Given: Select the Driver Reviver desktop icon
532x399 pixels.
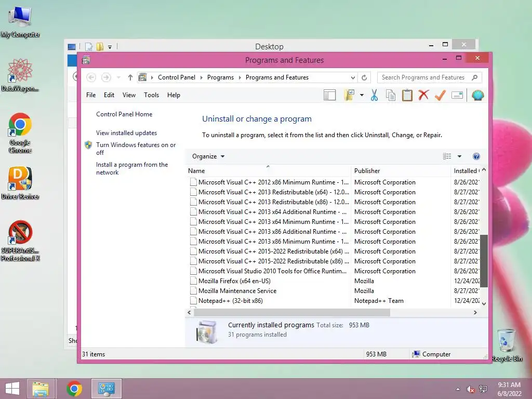Looking at the screenshot, I should pyautogui.click(x=20, y=183).
